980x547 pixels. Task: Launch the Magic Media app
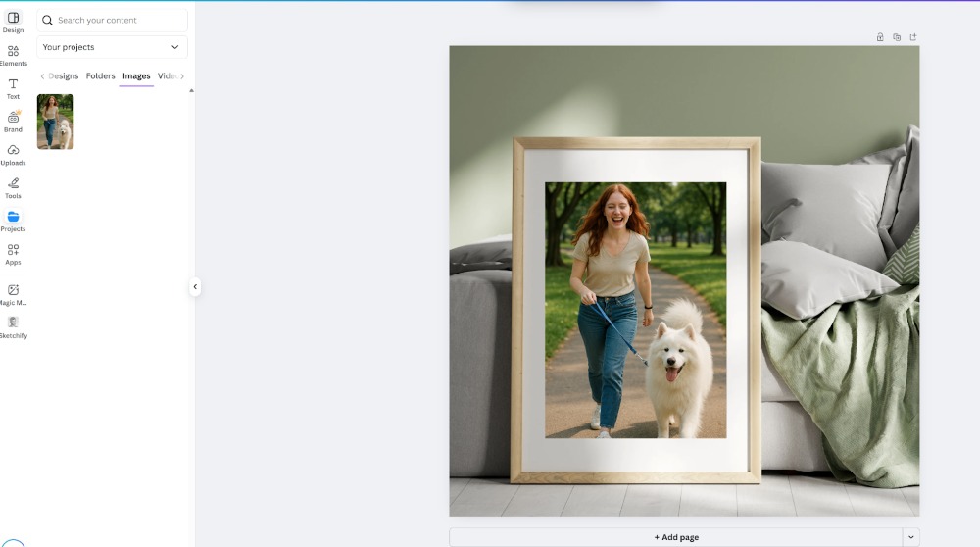tap(13, 294)
